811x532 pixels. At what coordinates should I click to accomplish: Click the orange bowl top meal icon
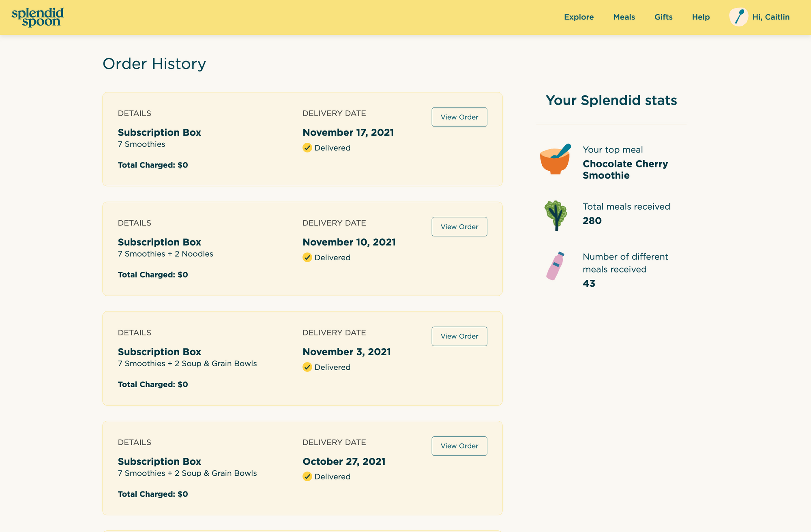(x=555, y=159)
